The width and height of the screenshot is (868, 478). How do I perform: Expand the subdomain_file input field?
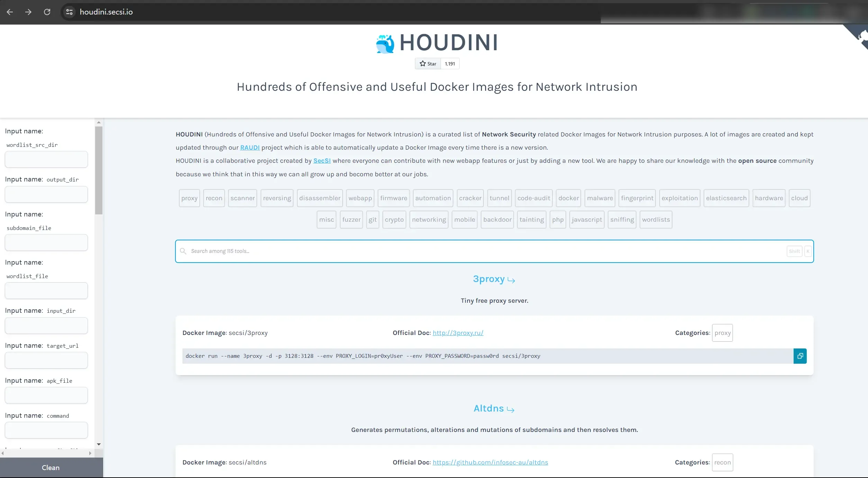point(46,242)
